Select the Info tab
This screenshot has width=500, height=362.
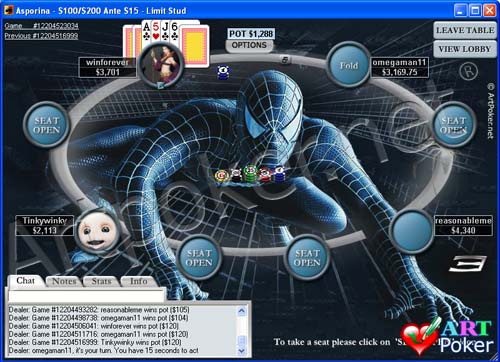click(x=139, y=282)
